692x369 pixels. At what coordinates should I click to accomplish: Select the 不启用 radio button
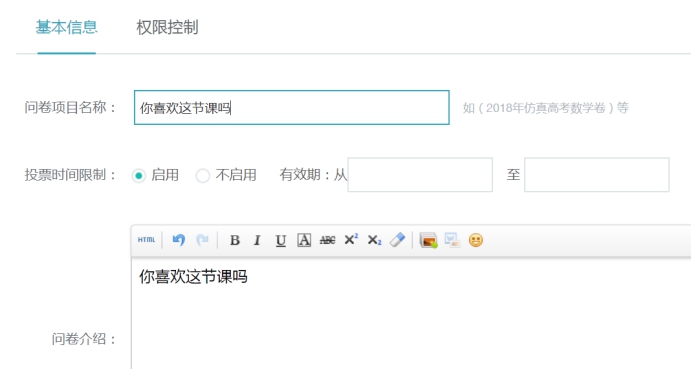coord(203,176)
